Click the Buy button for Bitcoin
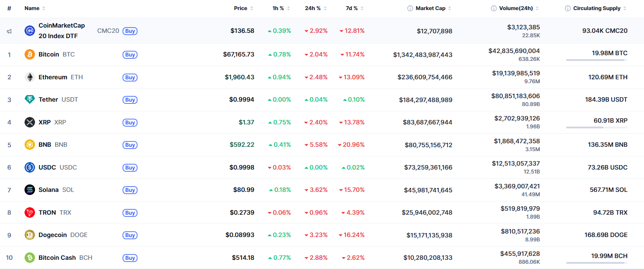644x269 pixels. pos(130,55)
